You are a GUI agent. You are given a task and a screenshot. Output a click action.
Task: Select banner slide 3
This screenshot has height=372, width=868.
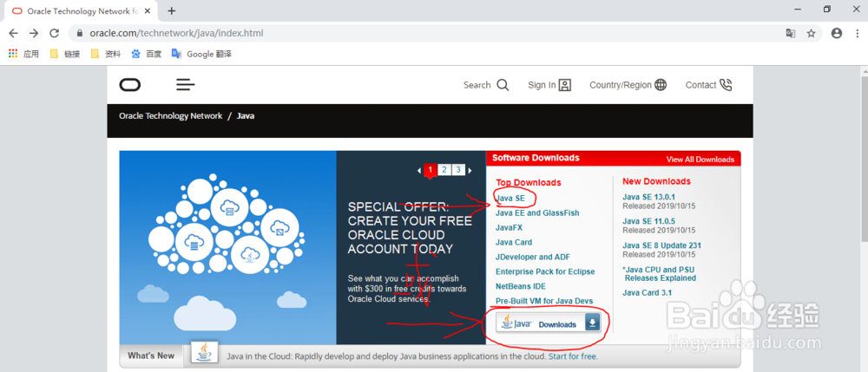(458, 170)
